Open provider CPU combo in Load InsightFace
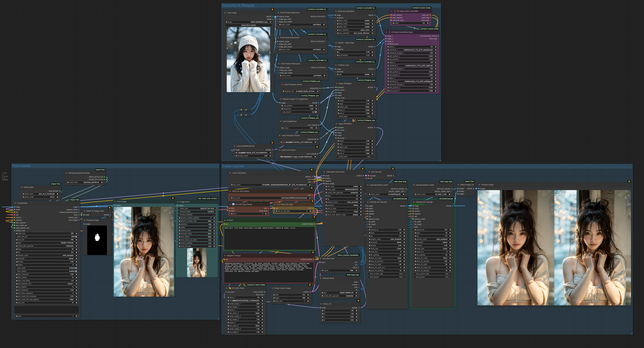The width and height of the screenshot is (644, 348). [299, 128]
